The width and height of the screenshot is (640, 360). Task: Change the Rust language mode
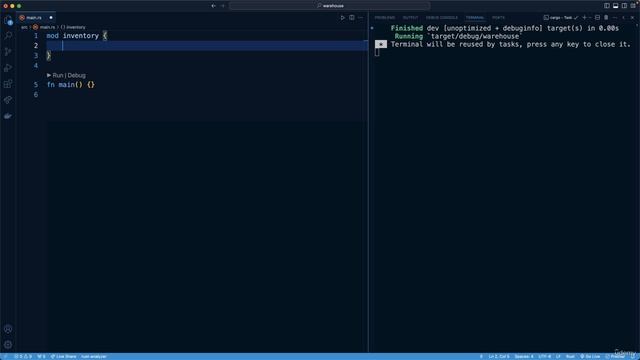[x=570, y=356]
